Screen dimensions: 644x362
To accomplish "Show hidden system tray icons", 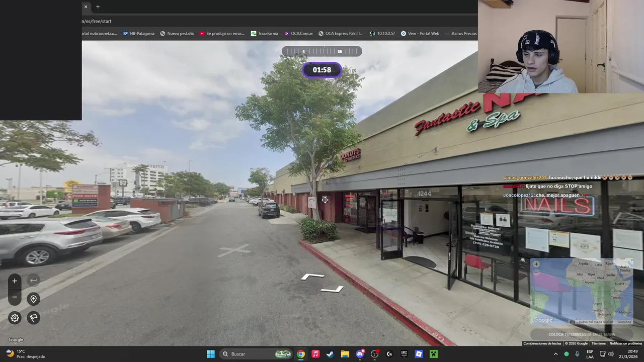I will point(555,354).
